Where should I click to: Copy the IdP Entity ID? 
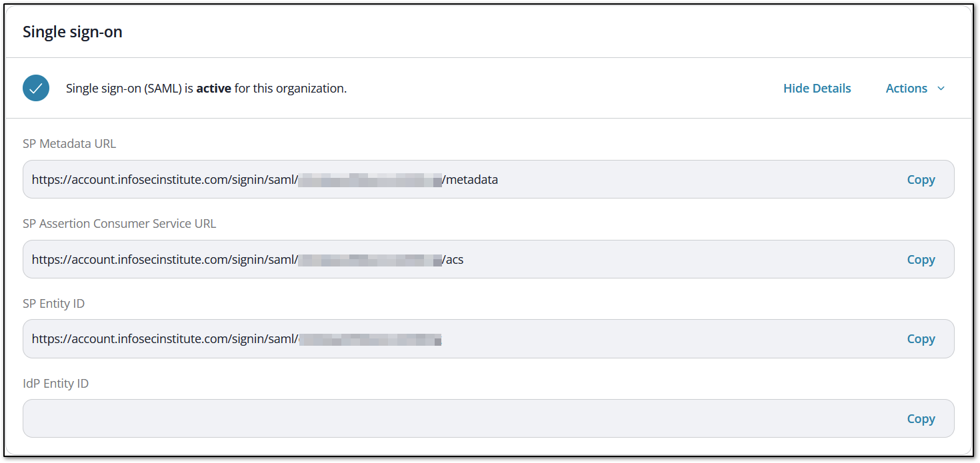coord(921,418)
